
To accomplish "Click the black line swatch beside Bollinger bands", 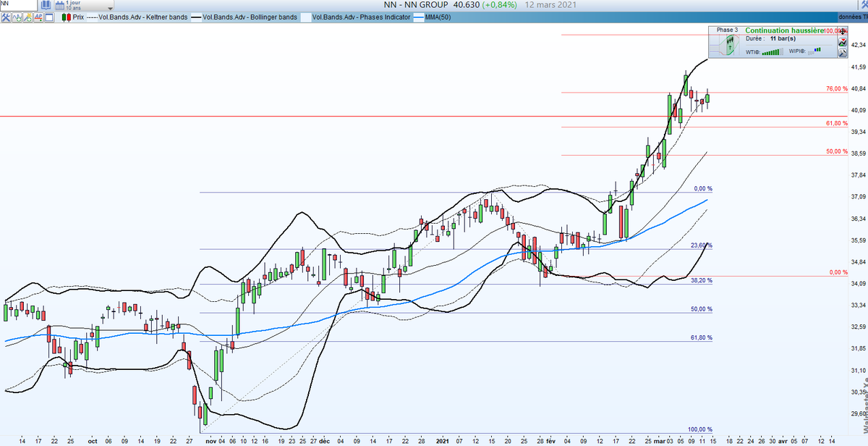I will coord(196,17).
